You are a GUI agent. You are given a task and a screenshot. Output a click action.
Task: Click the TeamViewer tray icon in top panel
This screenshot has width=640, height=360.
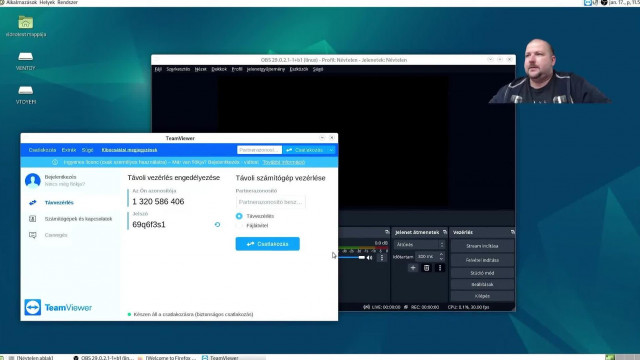(588, 2)
